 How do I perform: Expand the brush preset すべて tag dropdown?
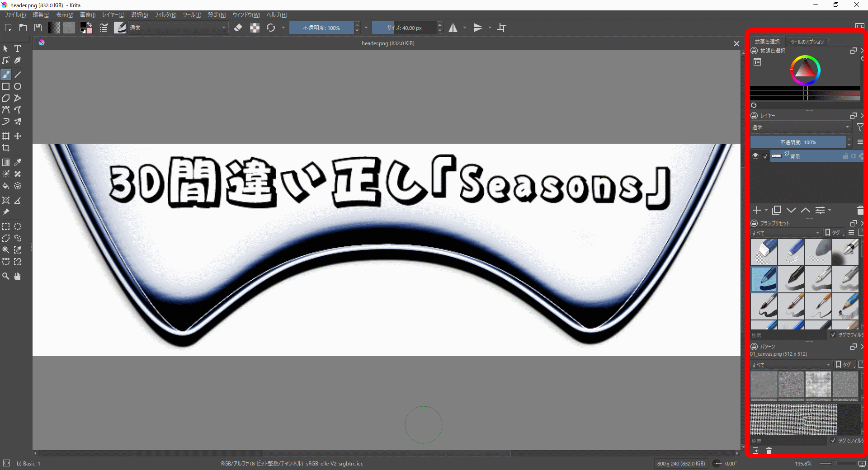[786, 233]
